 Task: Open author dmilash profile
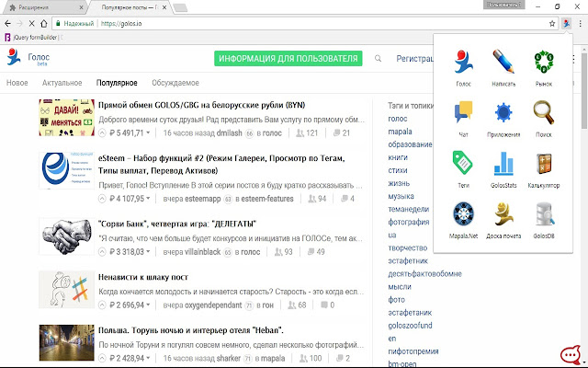(x=229, y=132)
